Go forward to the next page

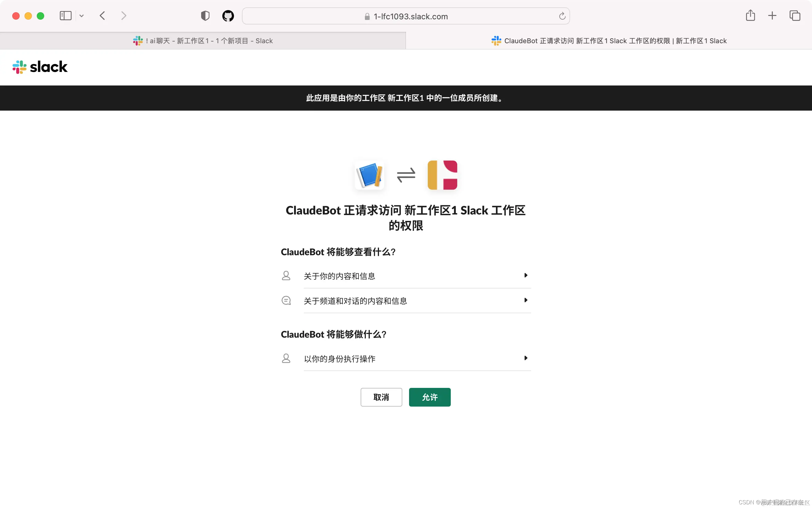[x=124, y=16]
